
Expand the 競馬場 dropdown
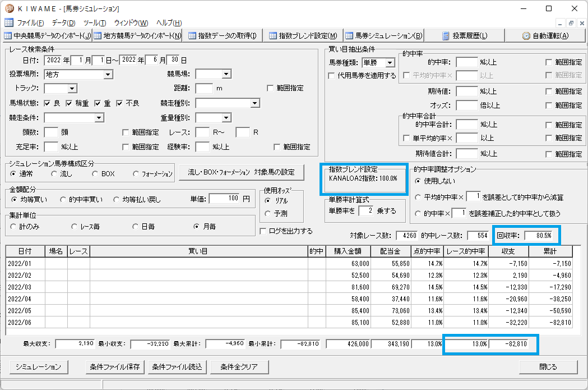pos(226,74)
